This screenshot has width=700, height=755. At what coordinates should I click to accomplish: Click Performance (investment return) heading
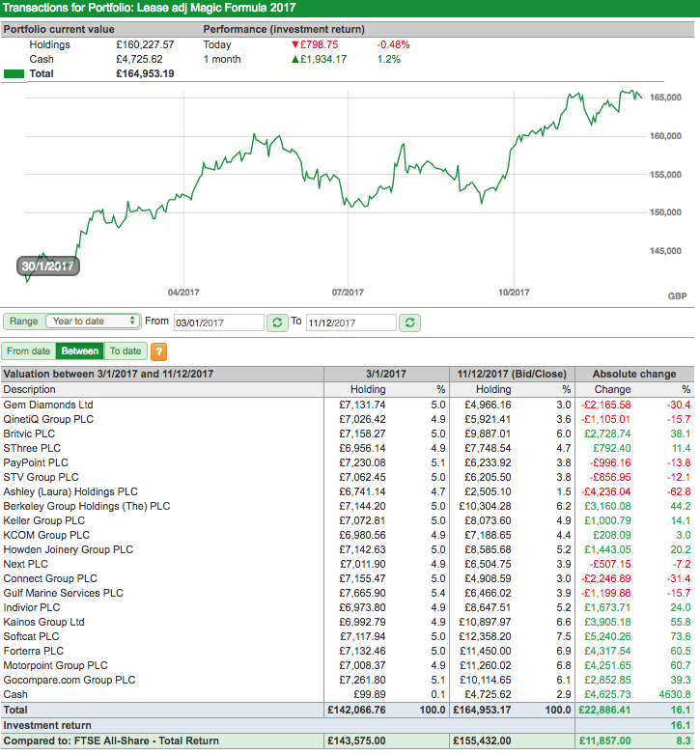point(284,29)
